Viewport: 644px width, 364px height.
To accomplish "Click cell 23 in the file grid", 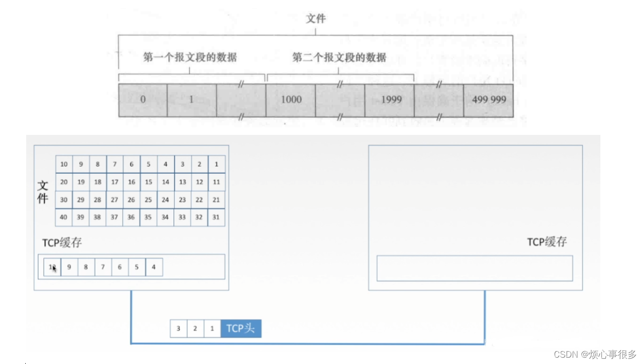I will click(x=182, y=199).
